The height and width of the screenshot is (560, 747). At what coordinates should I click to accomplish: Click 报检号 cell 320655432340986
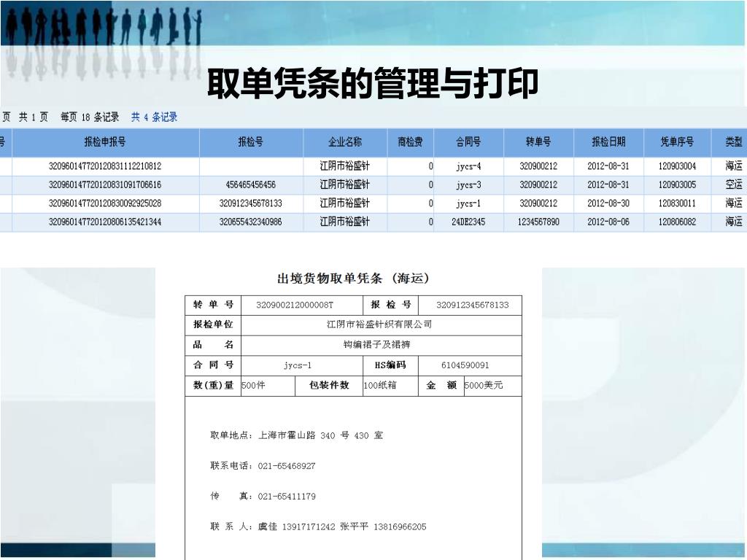[x=251, y=222]
